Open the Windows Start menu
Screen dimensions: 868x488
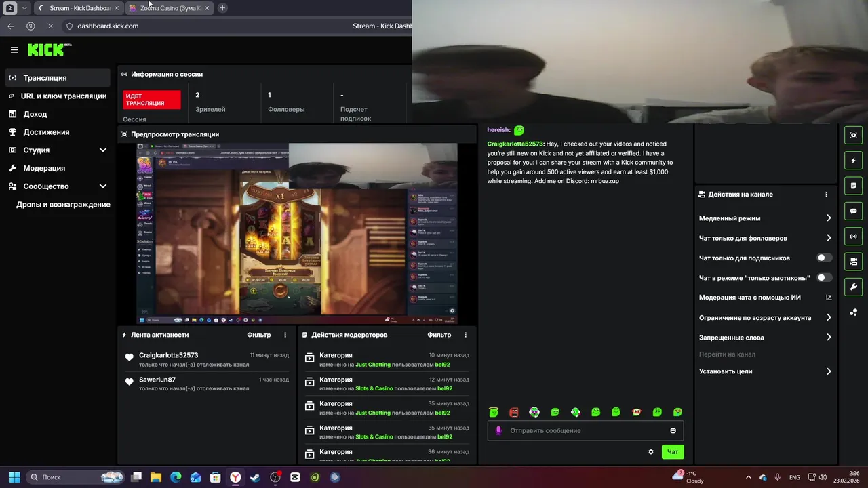[x=14, y=477]
